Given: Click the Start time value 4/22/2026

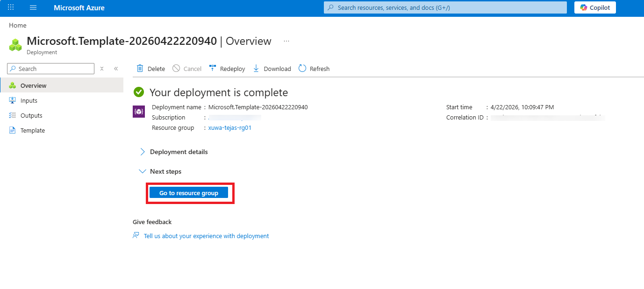Looking at the screenshot, I should [x=522, y=107].
